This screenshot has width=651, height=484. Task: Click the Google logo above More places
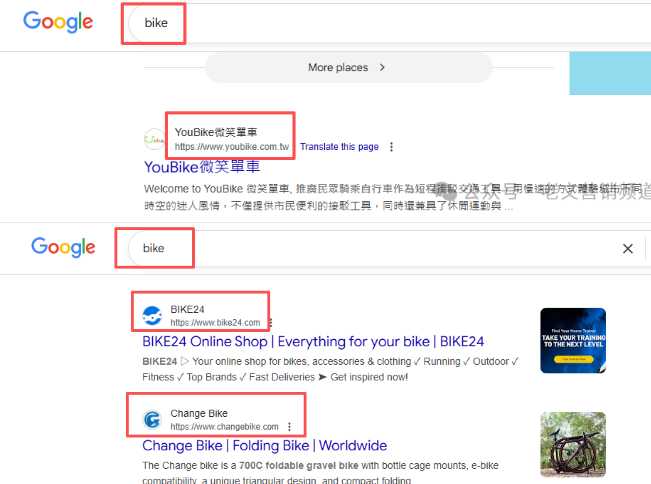tap(58, 21)
